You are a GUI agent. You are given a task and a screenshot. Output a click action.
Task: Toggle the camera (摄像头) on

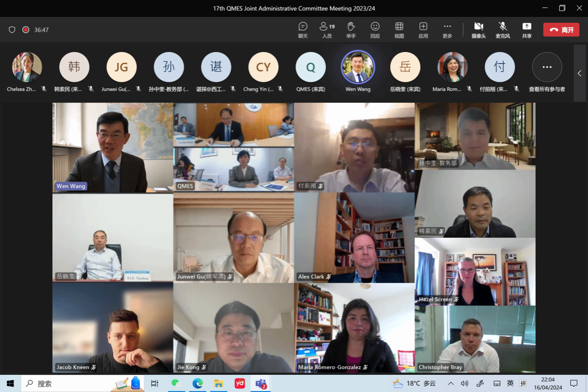(478, 30)
